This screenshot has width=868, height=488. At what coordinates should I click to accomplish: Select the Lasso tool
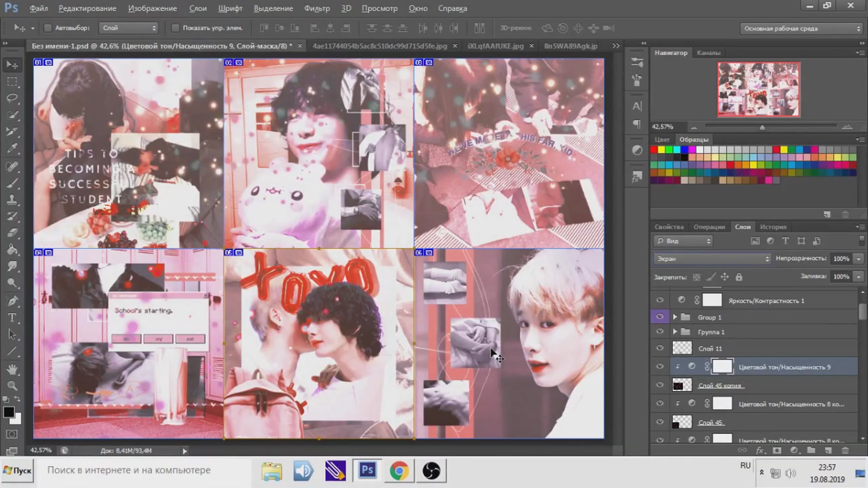click(x=12, y=98)
